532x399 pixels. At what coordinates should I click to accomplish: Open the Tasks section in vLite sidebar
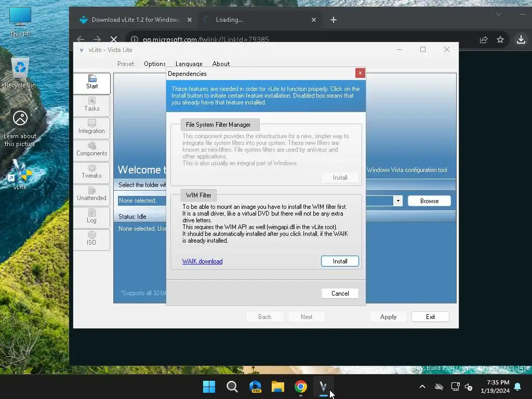click(x=91, y=105)
